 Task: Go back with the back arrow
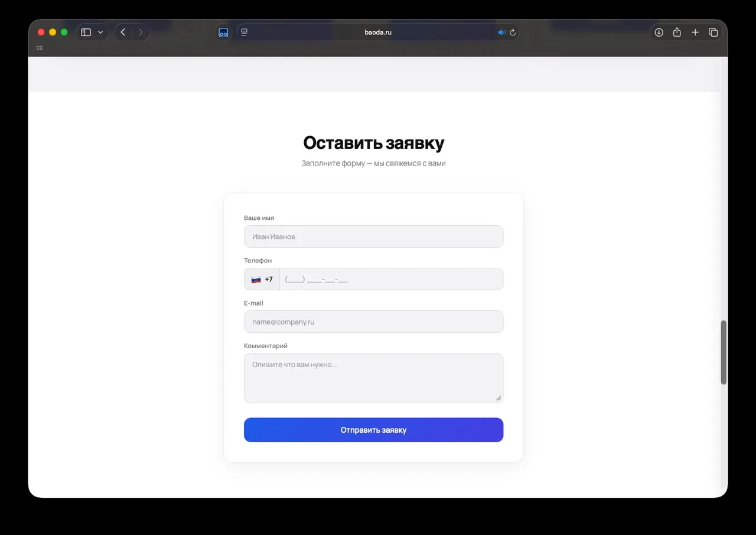[123, 33]
